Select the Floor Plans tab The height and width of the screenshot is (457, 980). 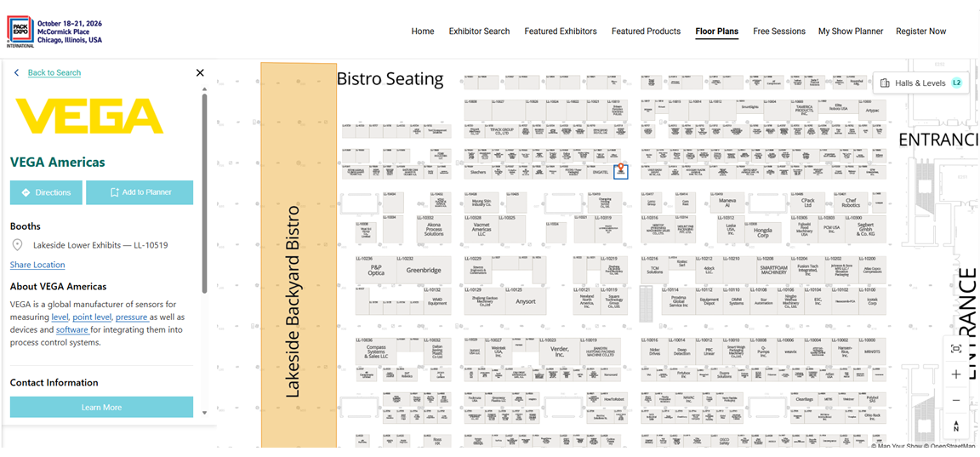tap(717, 31)
